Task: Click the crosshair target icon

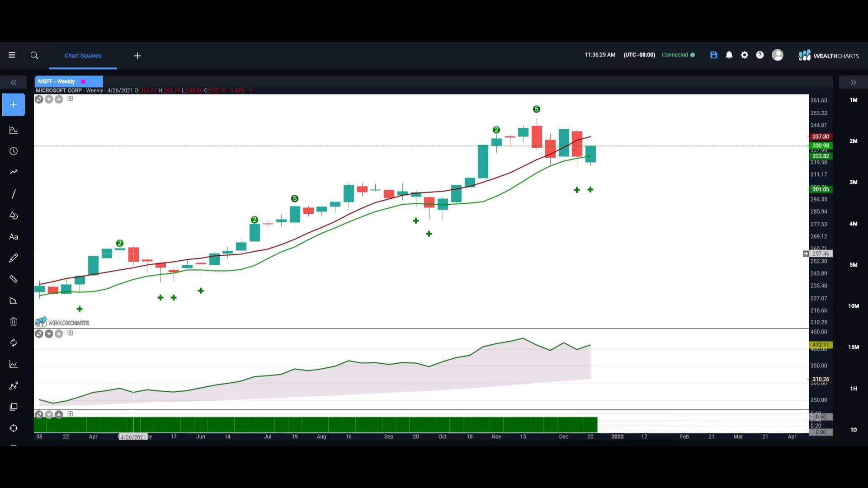Action: click(14, 428)
